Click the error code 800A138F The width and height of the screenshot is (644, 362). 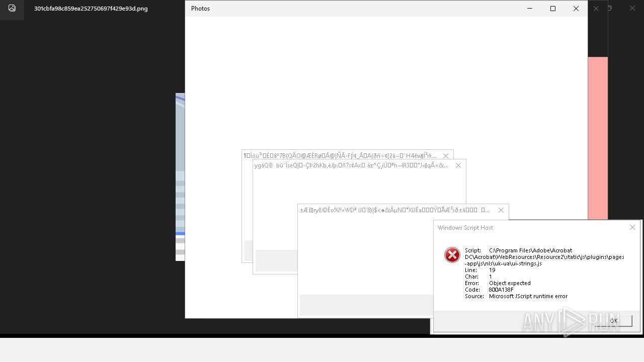[501, 290]
